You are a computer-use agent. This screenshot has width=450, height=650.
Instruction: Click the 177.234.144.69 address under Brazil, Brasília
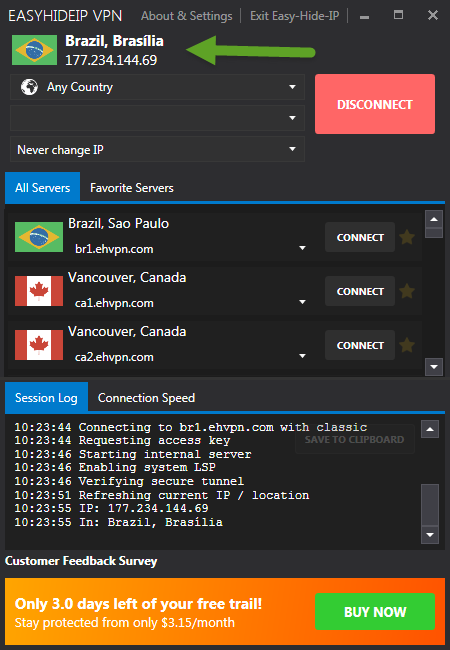[x=111, y=60]
